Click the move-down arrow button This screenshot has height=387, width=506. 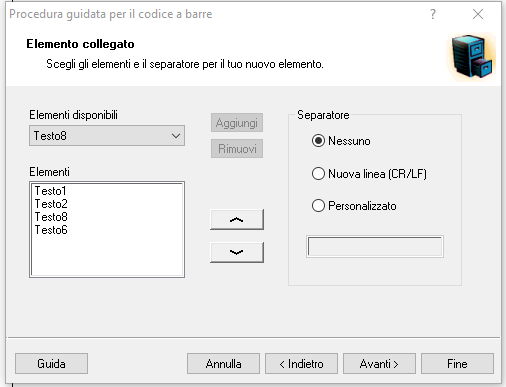pyautogui.click(x=237, y=252)
